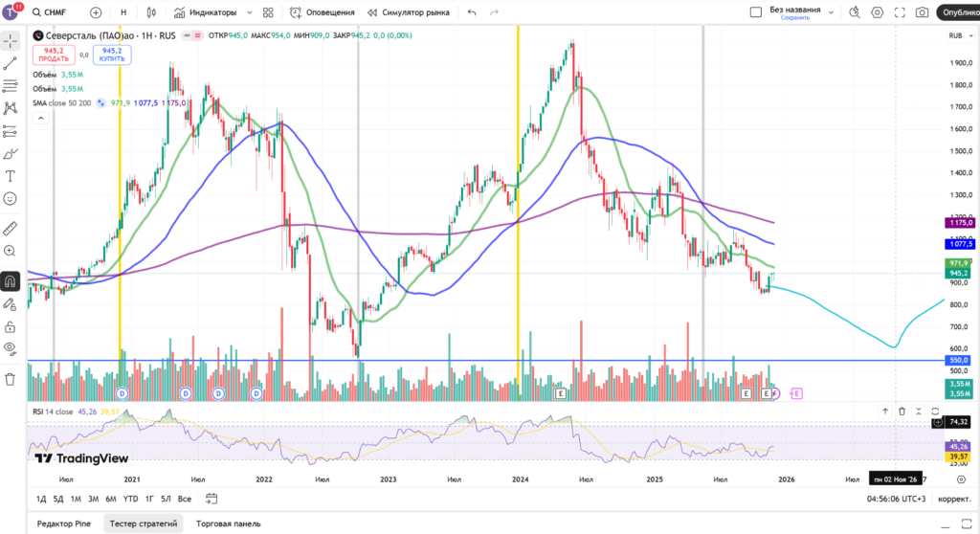The height and width of the screenshot is (534, 980).
Task: Select the 1Г time range
Action: click(149, 499)
